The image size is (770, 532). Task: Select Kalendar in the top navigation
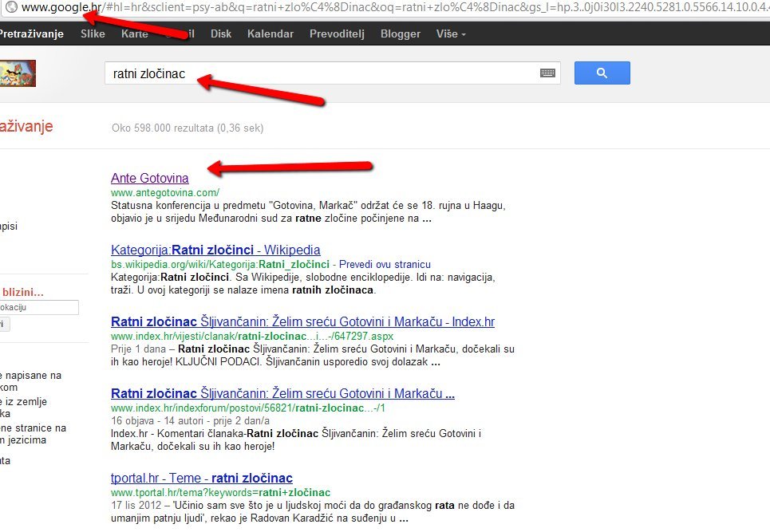tap(269, 34)
